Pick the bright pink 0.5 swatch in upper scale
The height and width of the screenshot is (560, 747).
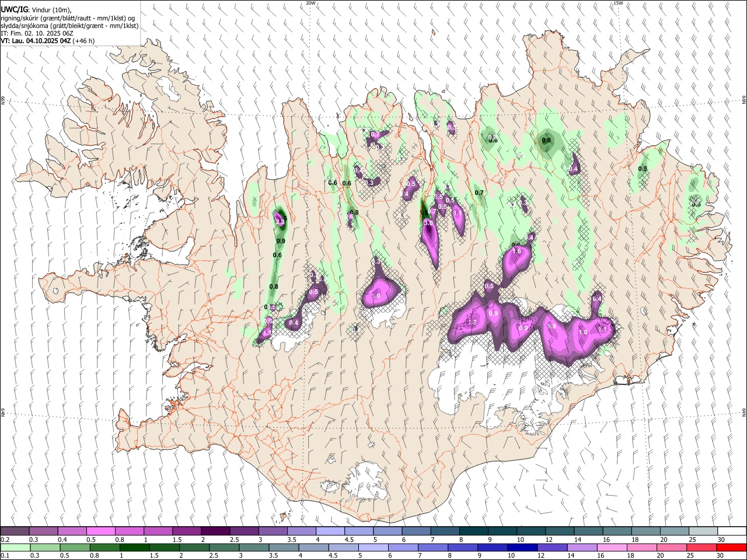[100, 531]
